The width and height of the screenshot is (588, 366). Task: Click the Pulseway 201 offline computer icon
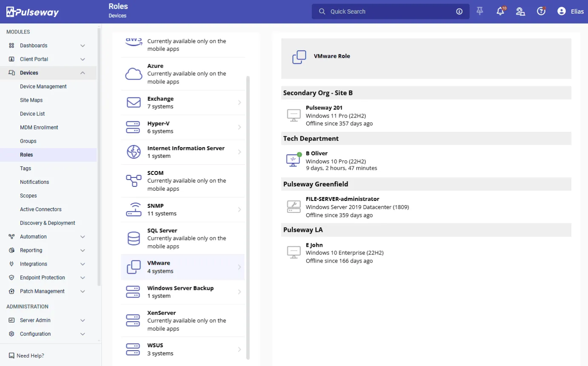click(294, 115)
